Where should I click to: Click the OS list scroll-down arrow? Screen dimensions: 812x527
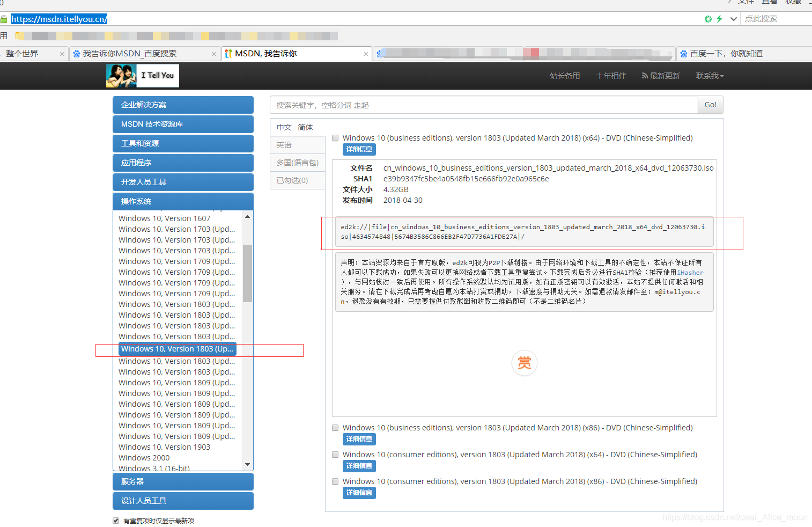(247, 464)
